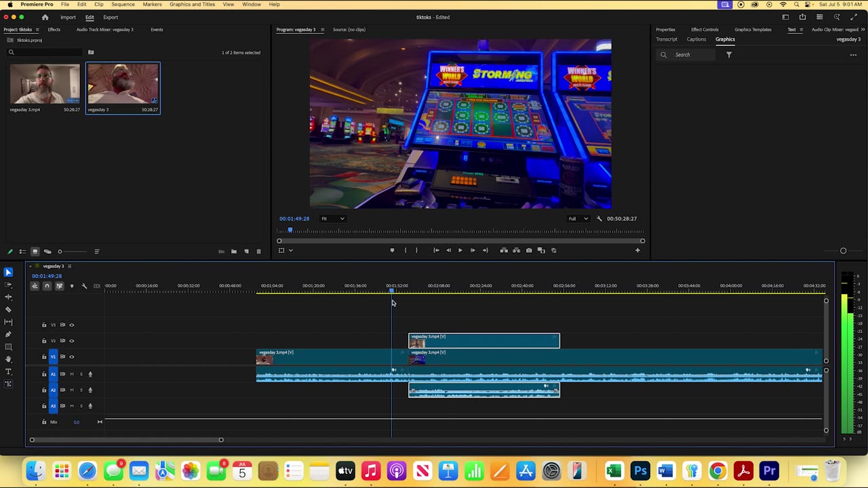Viewport: 868px width, 488px height.
Task: Select the Type tool
Action: tap(8, 371)
